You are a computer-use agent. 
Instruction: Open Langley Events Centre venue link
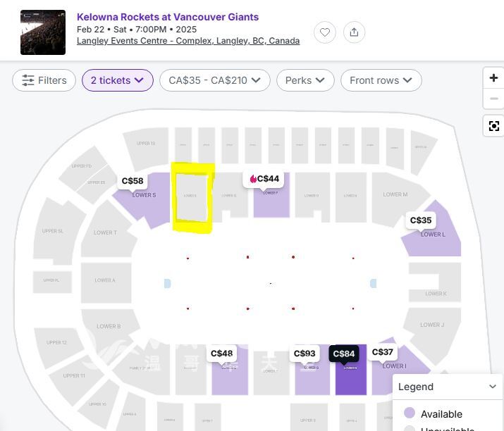tap(188, 41)
